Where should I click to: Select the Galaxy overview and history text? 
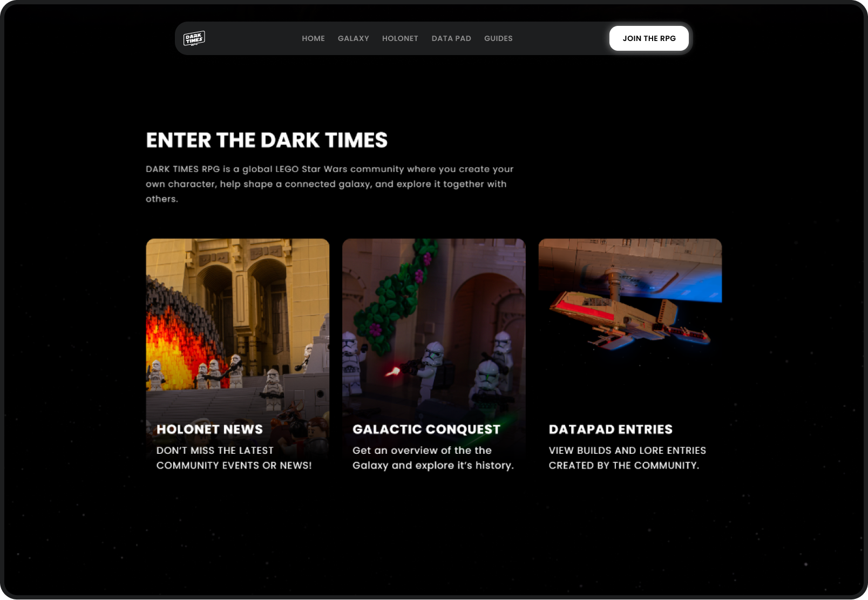tap(433, 458)
